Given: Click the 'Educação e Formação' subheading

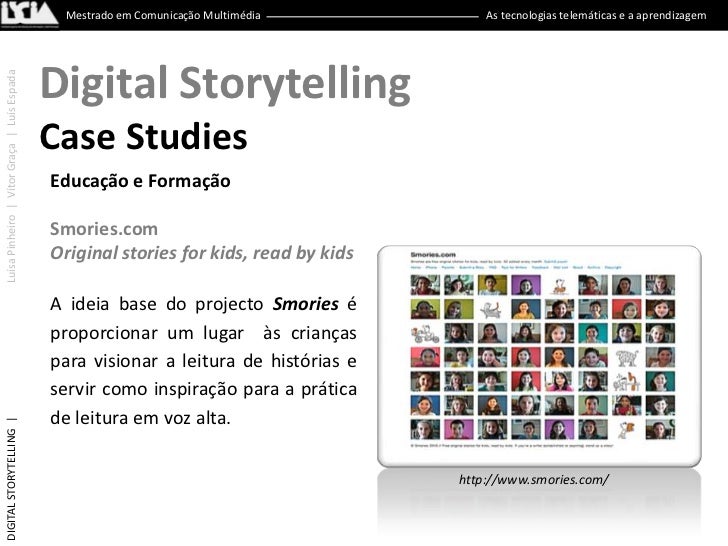Looking at the screenshot, I should tap(140, 181).
